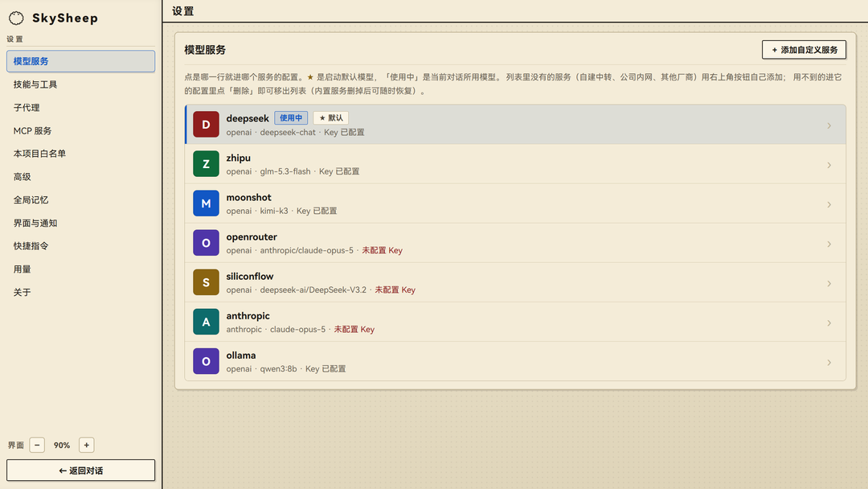The image size is (868, 489).
Task: Click the siliconflow service name
Action: (250, 276)
